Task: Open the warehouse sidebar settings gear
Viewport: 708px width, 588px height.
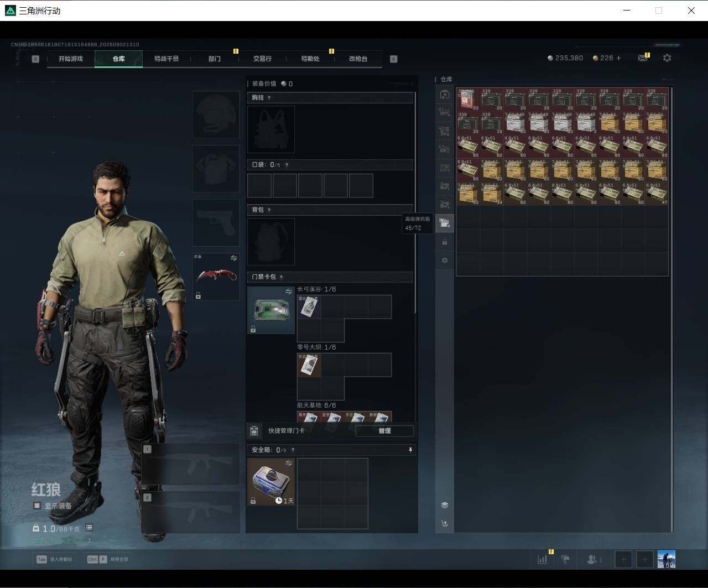Action: point(445,261)
